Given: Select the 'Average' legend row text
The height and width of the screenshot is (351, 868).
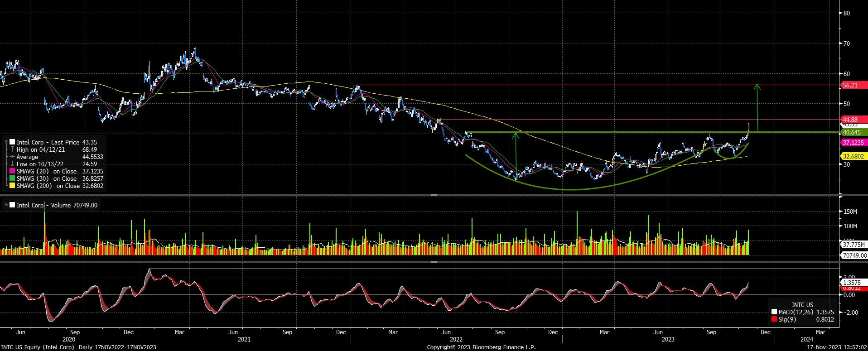Looking at the screenshot, I should coord(27,157).
